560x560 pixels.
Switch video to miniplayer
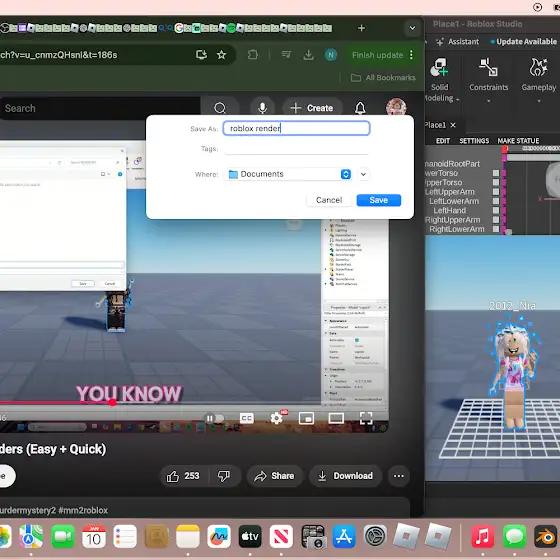pos(306,418)
